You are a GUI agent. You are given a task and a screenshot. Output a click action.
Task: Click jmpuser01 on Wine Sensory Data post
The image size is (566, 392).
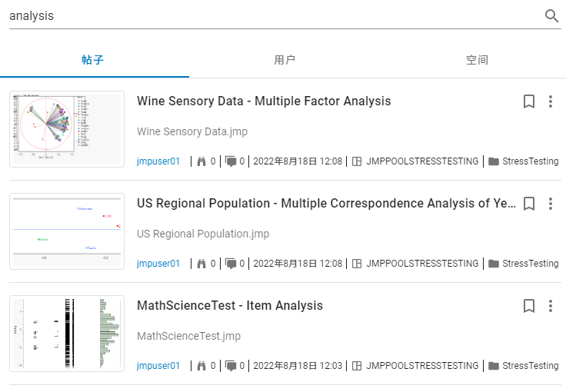tap(158, 161)
